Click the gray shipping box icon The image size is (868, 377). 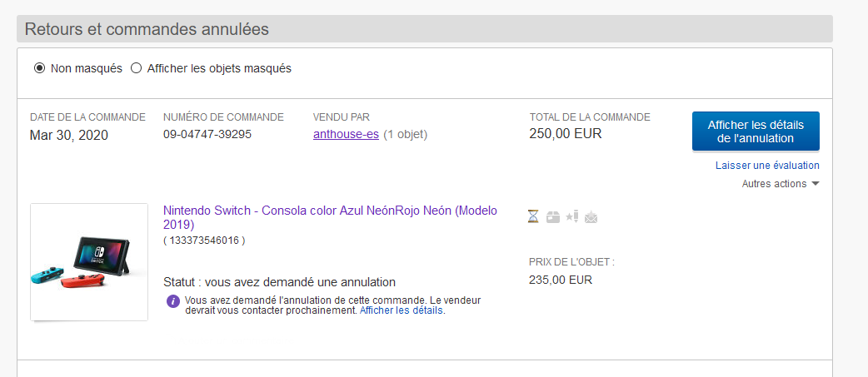point(553,217)
